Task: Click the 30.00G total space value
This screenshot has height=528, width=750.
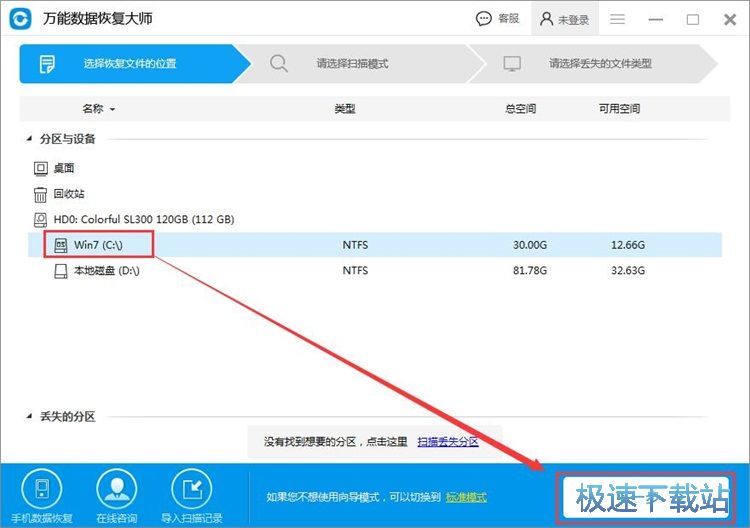Action: (x=530, y=245)
